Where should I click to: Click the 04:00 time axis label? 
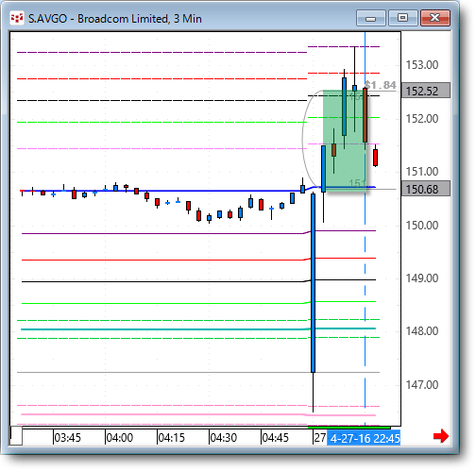coord(119,438)
